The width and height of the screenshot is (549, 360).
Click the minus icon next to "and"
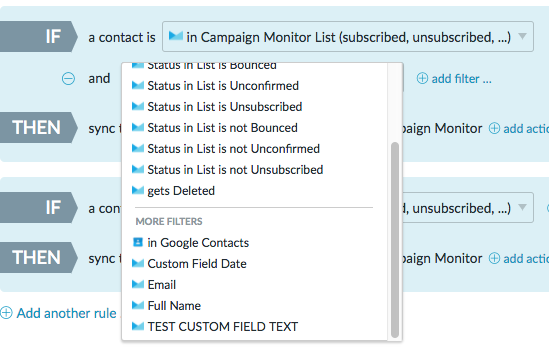click(x=68, y=78)
